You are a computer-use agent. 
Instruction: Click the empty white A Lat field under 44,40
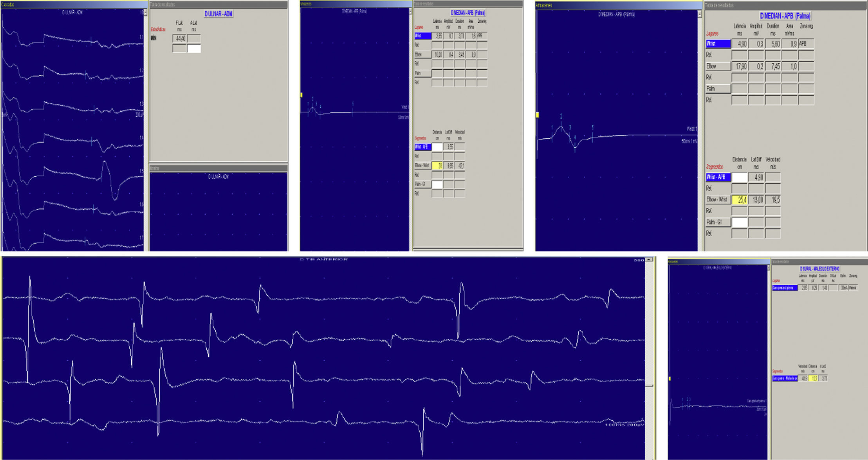194,49
